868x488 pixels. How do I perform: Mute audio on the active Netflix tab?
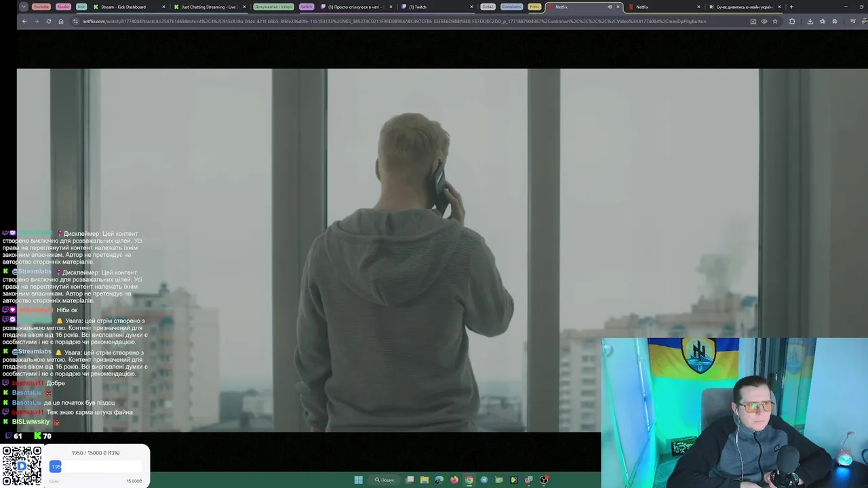pos(610,7)
